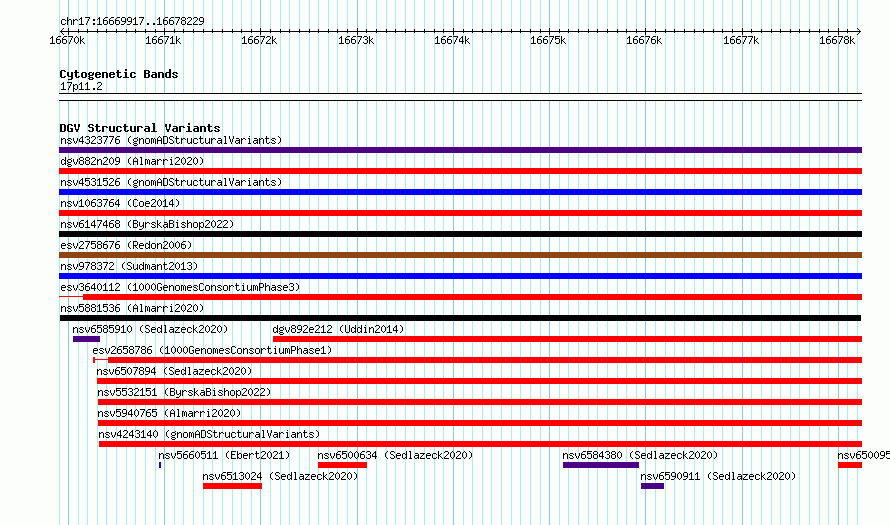The height and width of the screenshot is (525, 890).
Task: Click the 16671k ruler label
Action: [163, 40]
